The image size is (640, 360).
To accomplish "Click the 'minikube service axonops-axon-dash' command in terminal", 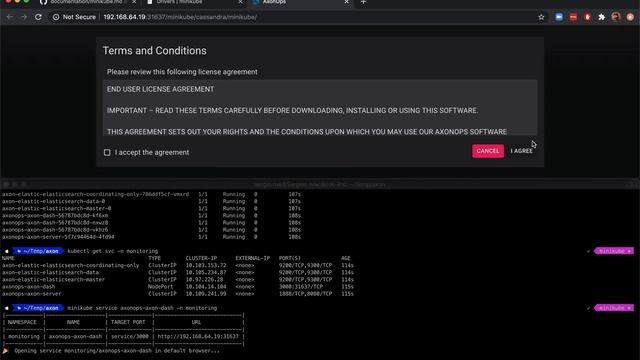I will coord(142,308).
